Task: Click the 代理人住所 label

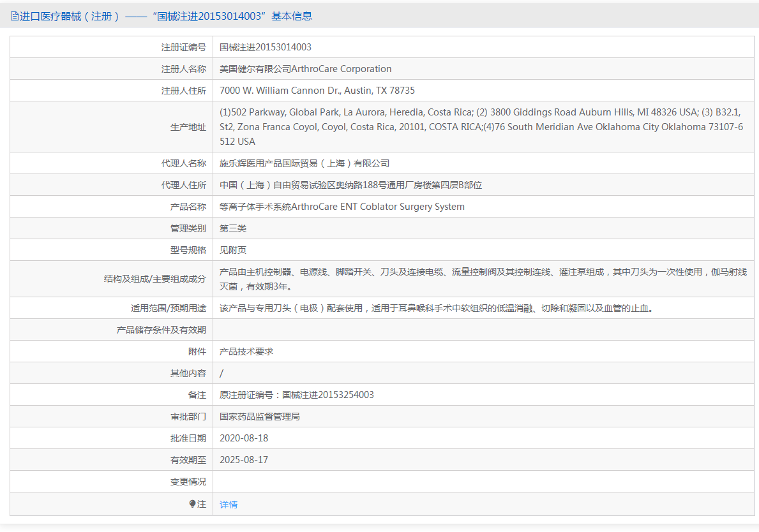Action: click(x=183, y=185)
